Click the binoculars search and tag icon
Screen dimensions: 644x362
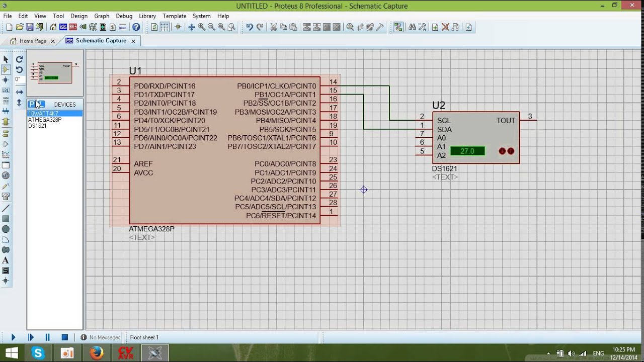click(412, 27)
